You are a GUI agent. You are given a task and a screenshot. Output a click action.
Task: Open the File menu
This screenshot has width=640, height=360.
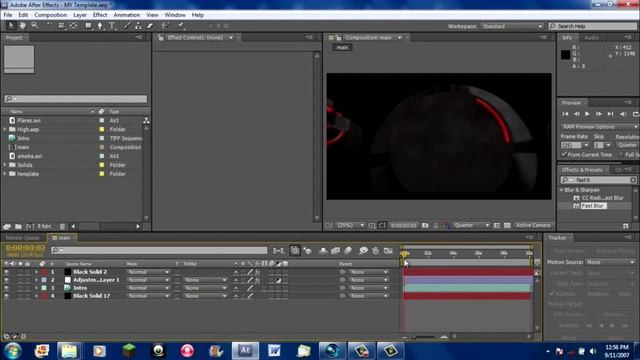point(8,15)
